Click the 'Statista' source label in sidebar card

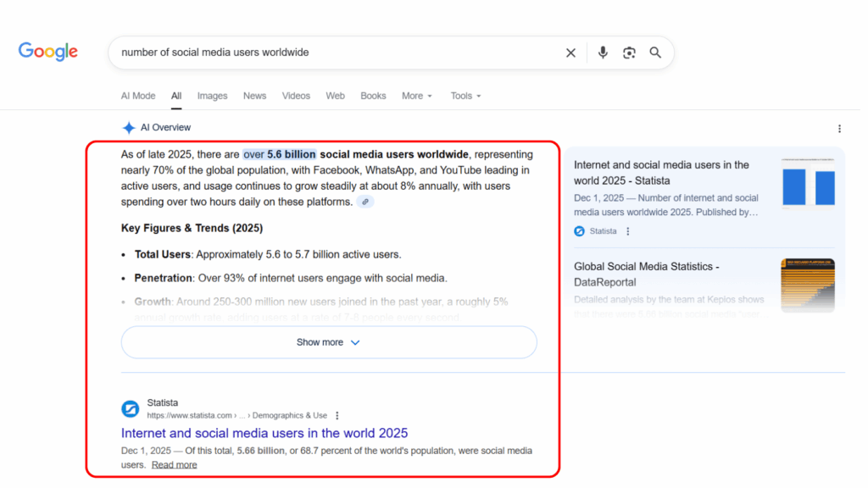coord(603,231)
